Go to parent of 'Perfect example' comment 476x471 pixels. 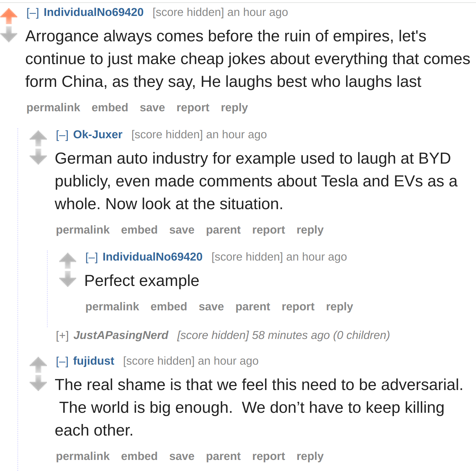click(253, 307)
